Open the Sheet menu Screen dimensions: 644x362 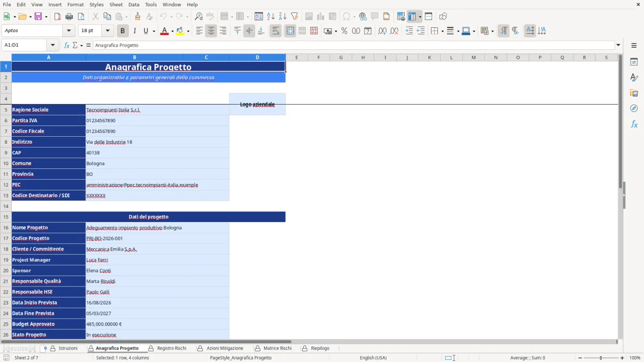click(116, 4)
